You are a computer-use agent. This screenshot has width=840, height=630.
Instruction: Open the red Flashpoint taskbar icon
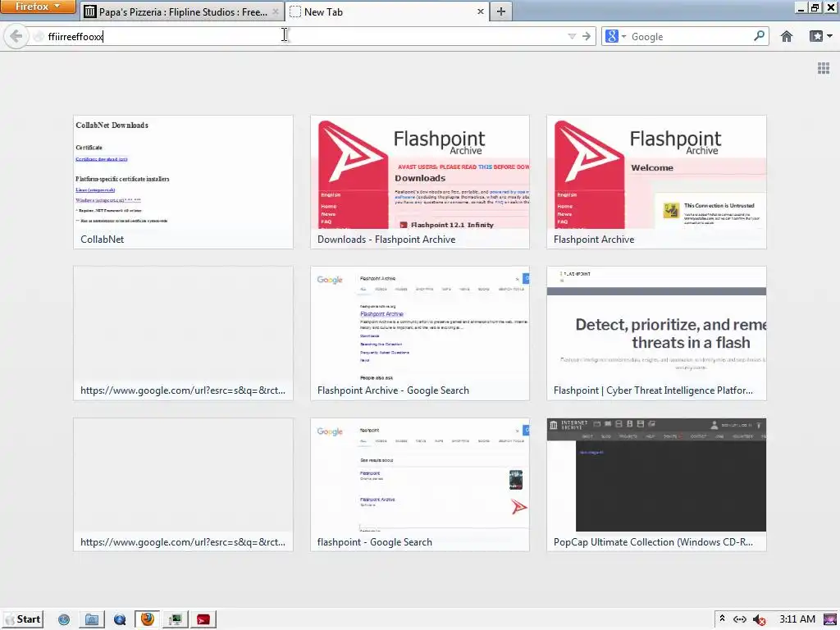[x=203, y=619]
